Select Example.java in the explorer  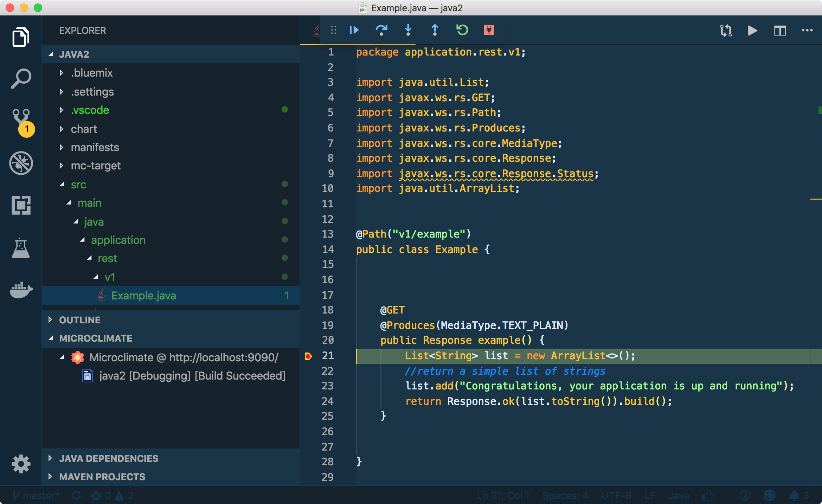143,296
